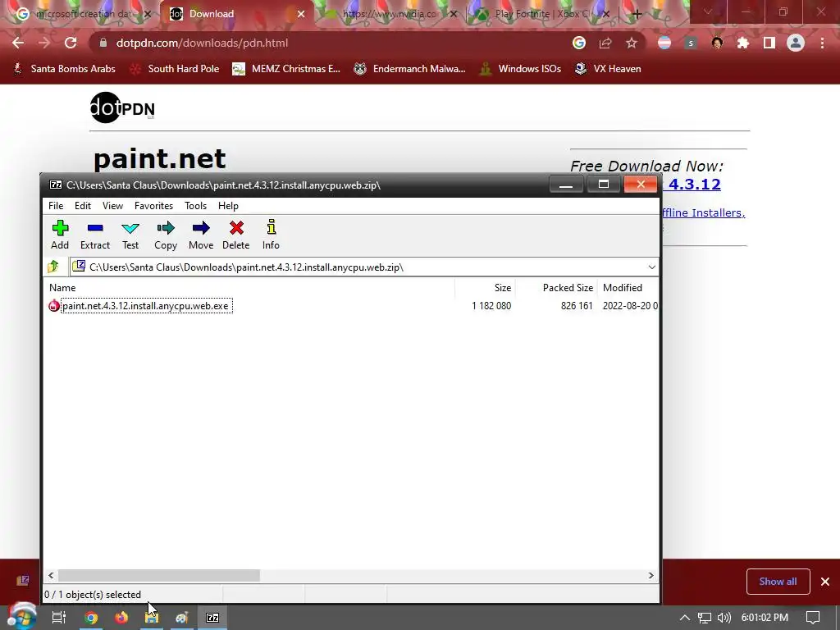Reload the dotpdn page
Screen dimensions: 840x630
point(71,43)
